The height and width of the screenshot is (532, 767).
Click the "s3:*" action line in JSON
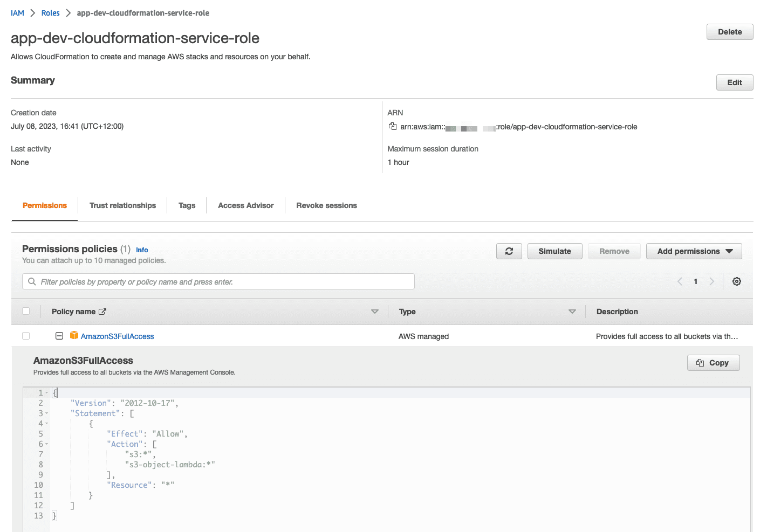pos(140,454)
